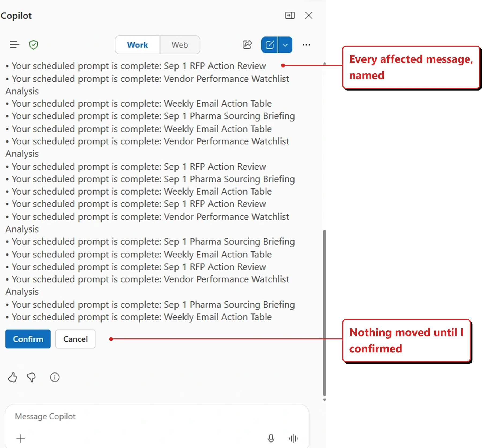Viewport: 492px width, 448px height.
Task: Click the share conversation icon
Action: (x=247, y=44)
